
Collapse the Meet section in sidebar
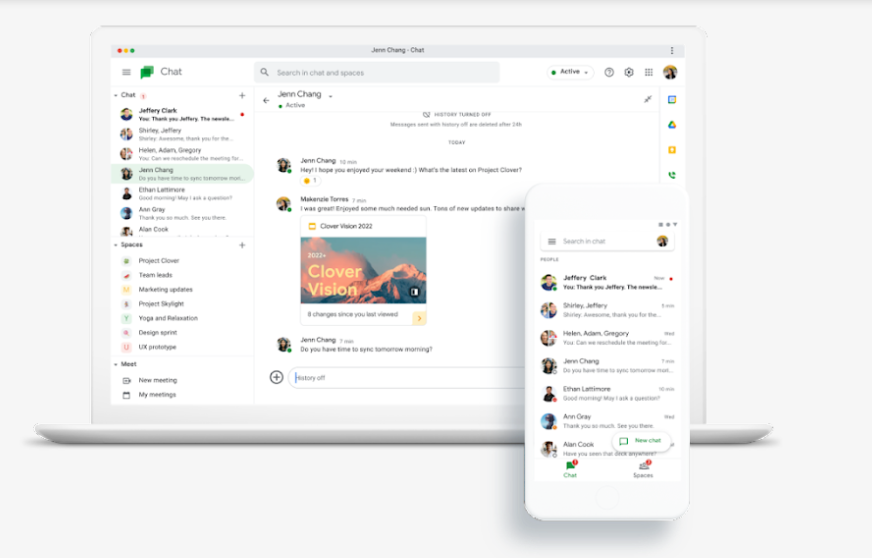[115, 364]
